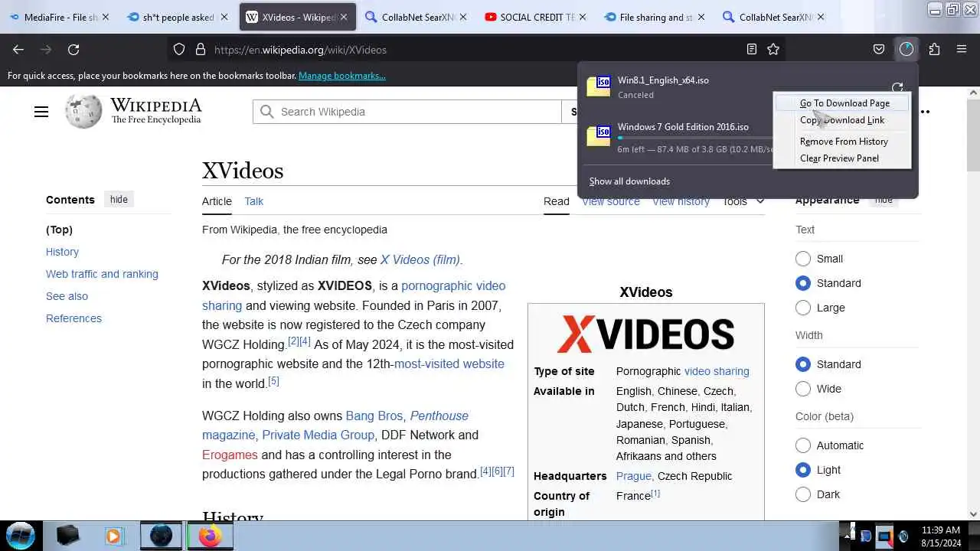The height and width of the screenshot is (551, 980).
Task: Open Wikipedia main menu sidebar icon
Action: (41, 112)
